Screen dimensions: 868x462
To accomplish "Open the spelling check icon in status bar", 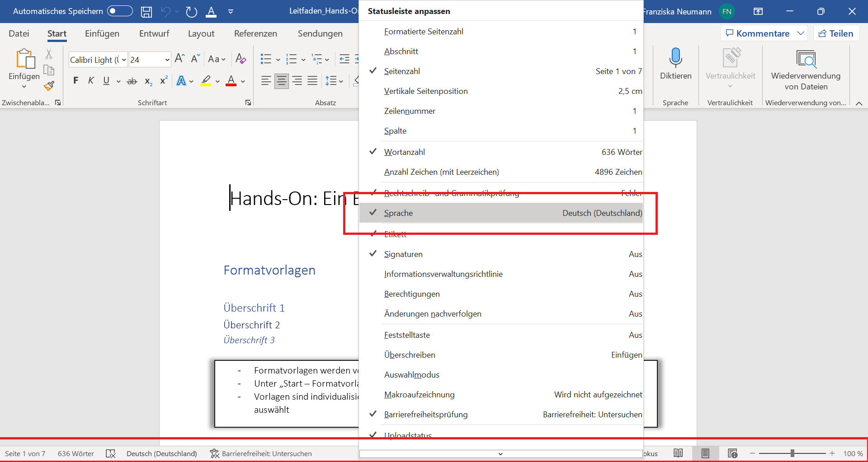I will (x=111, y=453).
